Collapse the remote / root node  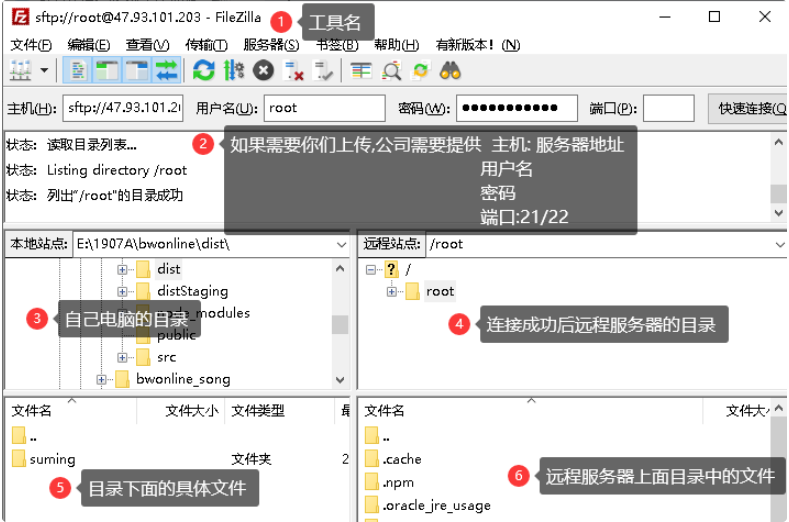(x=371, y=269)
